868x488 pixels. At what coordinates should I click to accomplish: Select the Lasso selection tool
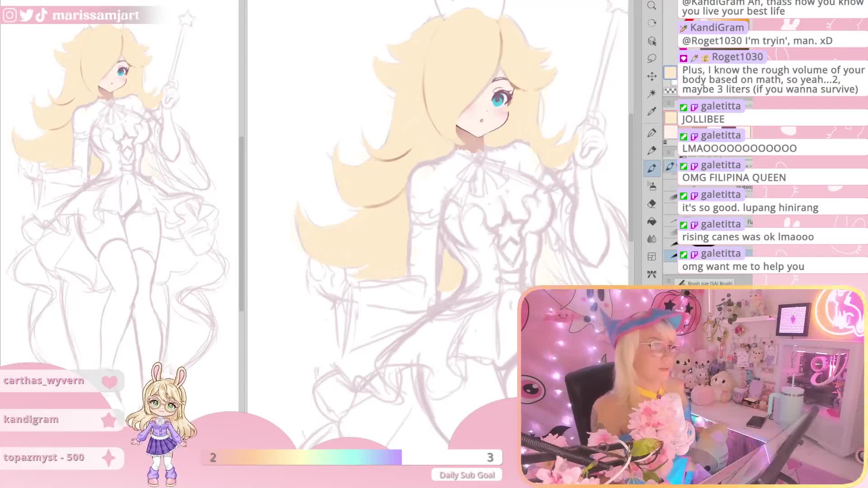point(651,59)
